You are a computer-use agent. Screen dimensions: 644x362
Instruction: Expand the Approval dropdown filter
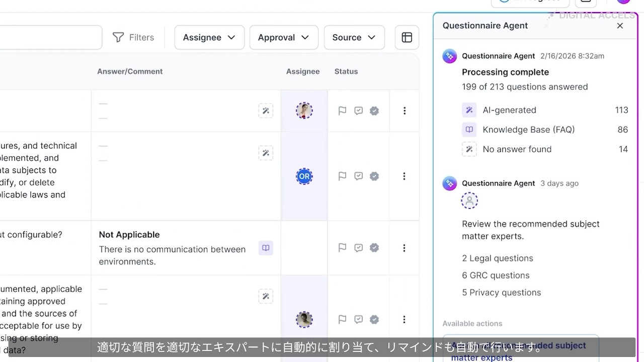click(284, 38)
